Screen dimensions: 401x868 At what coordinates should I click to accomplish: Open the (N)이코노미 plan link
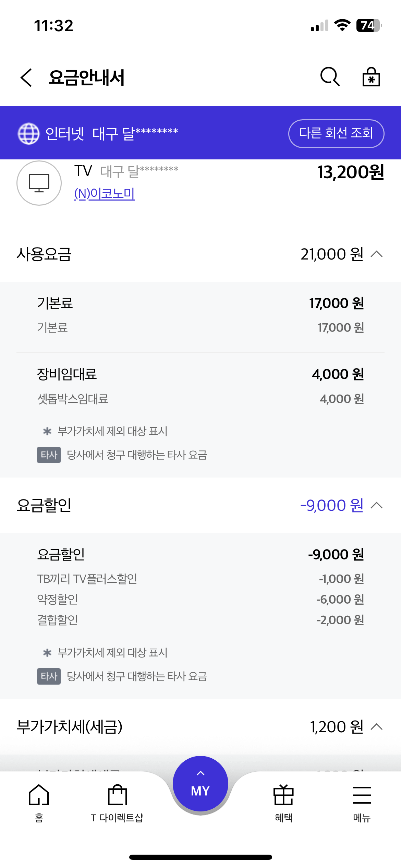point(105,194)
